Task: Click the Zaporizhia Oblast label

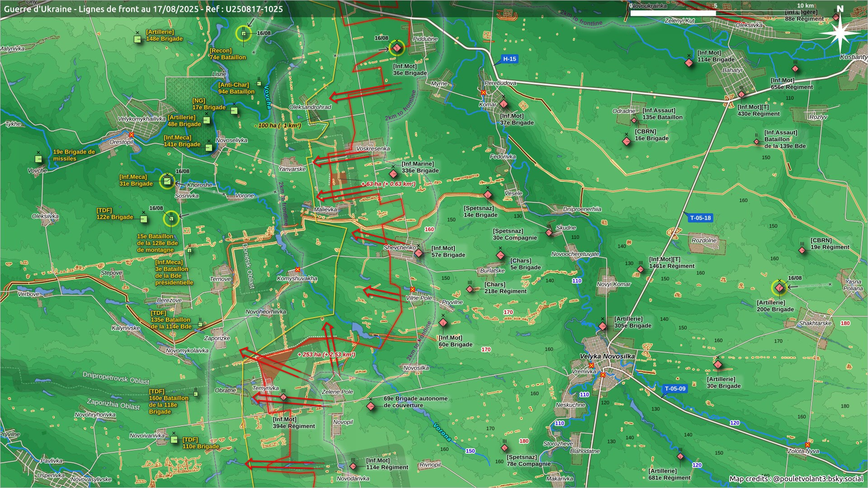Action: pyautogui.click(x=113, y=404)
